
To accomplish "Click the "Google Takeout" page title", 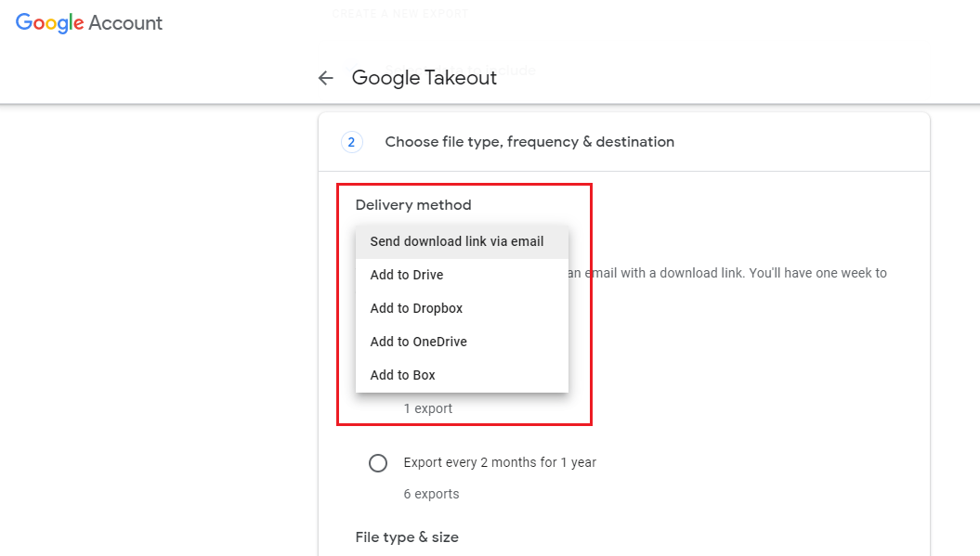I will tap(424, 78).
